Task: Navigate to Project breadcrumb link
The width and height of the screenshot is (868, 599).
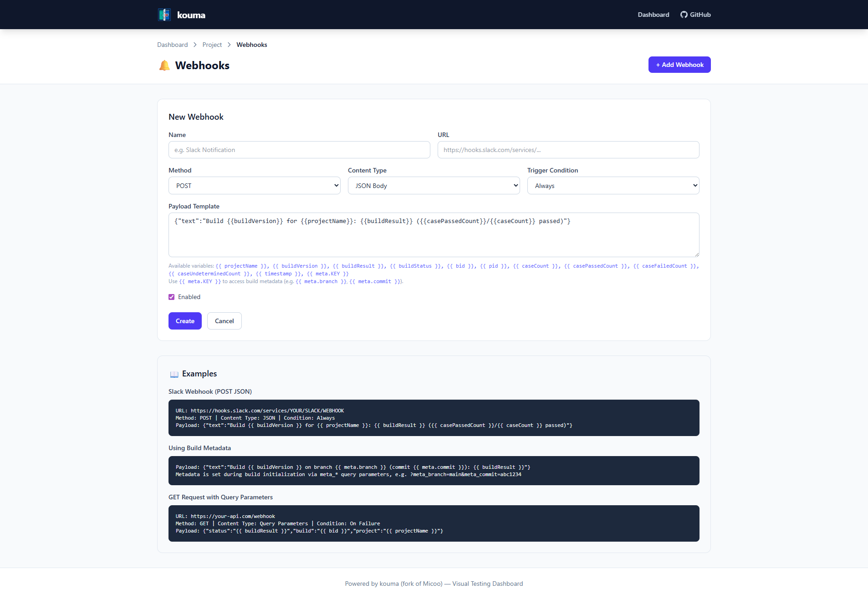Action: pos(212,45)
